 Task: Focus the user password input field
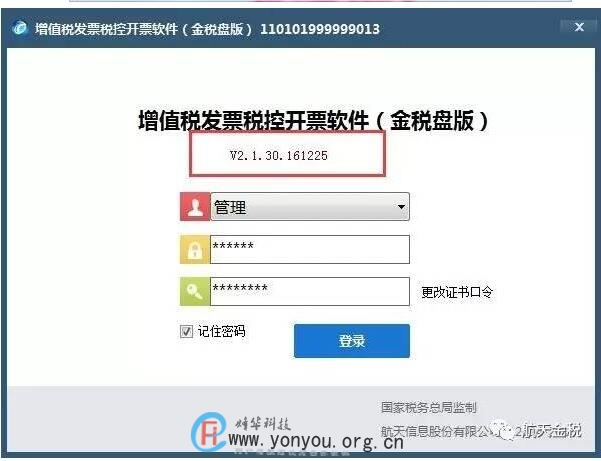[310, 249]
